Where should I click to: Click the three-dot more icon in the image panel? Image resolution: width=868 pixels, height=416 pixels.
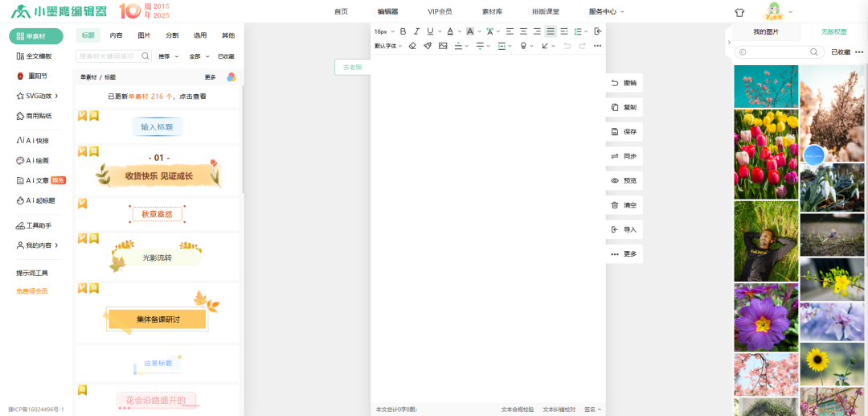tap(859, 52)
